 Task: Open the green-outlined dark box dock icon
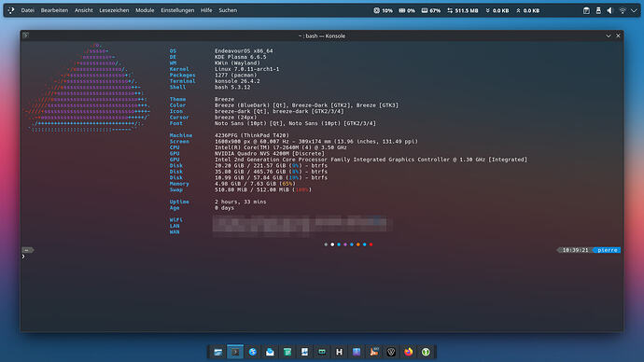(x=322, y=352)
